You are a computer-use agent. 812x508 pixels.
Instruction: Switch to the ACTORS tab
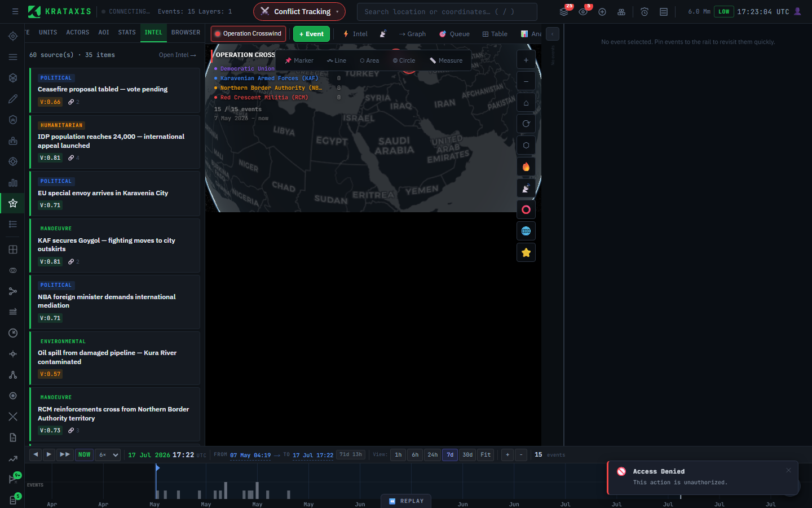pyautogui.click(x=78, y=32)
